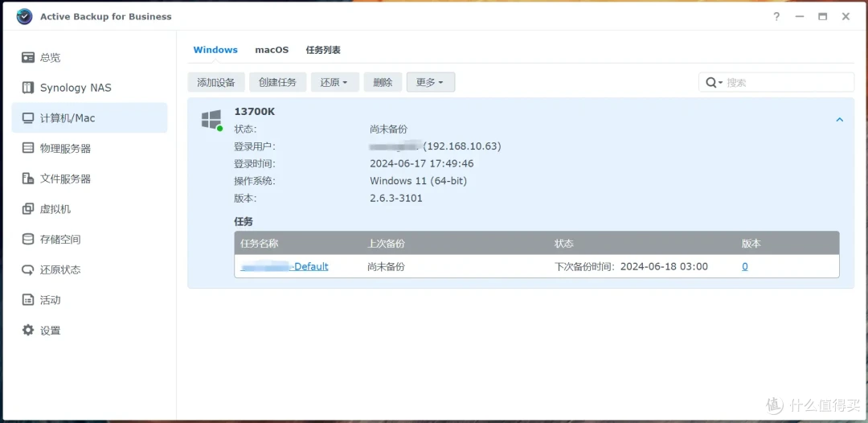Click the Active Backup for Business logo icon

pos(24,17)
